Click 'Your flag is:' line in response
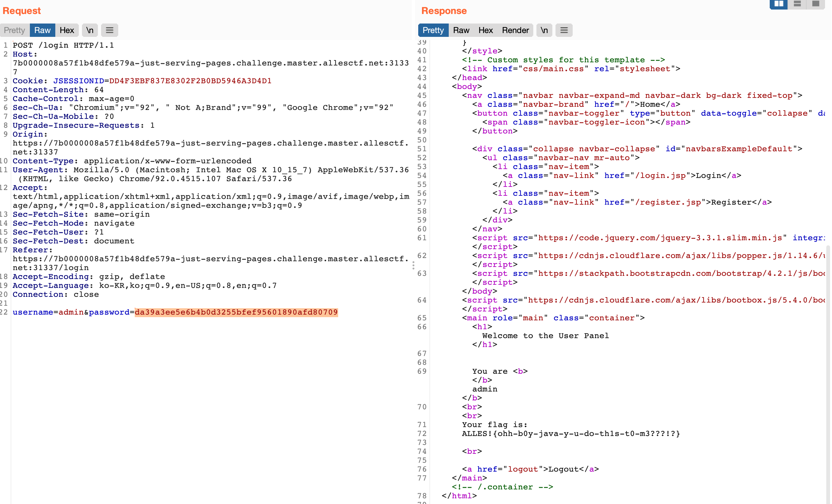The height and width of the screenshot is (504, 832). tap(495, 425)
